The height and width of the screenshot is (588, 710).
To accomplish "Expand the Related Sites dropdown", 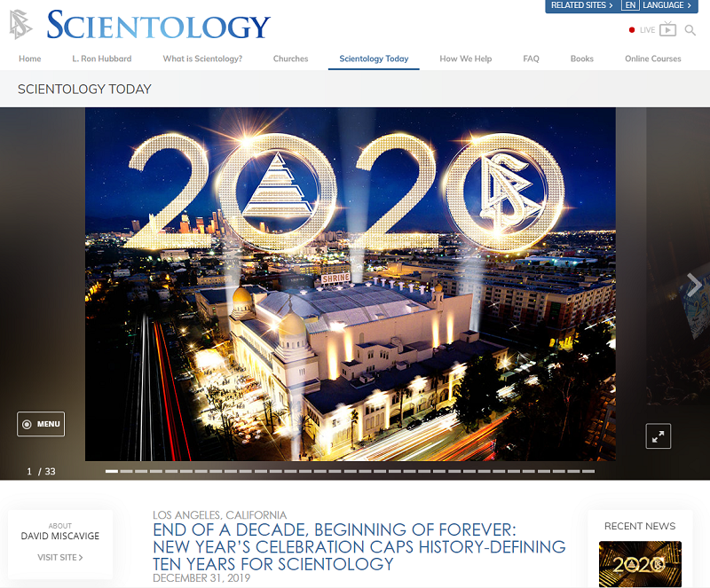I will point(582,5).
